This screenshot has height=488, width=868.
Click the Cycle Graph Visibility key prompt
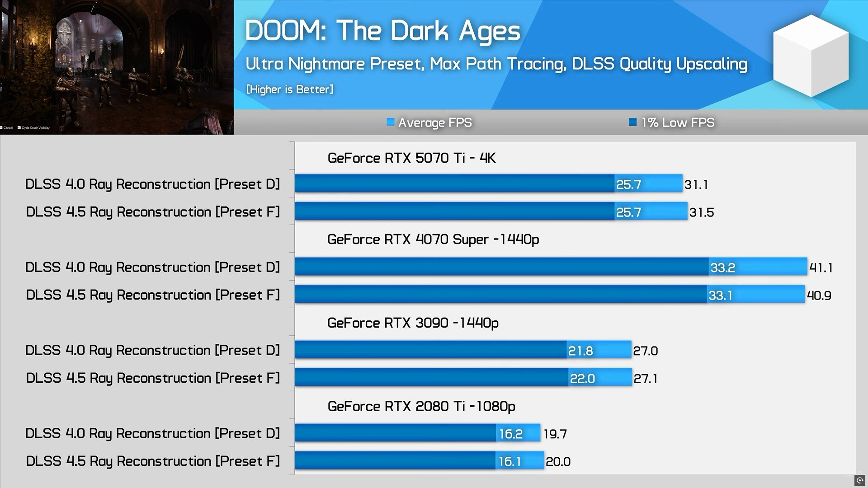point(34,128)
